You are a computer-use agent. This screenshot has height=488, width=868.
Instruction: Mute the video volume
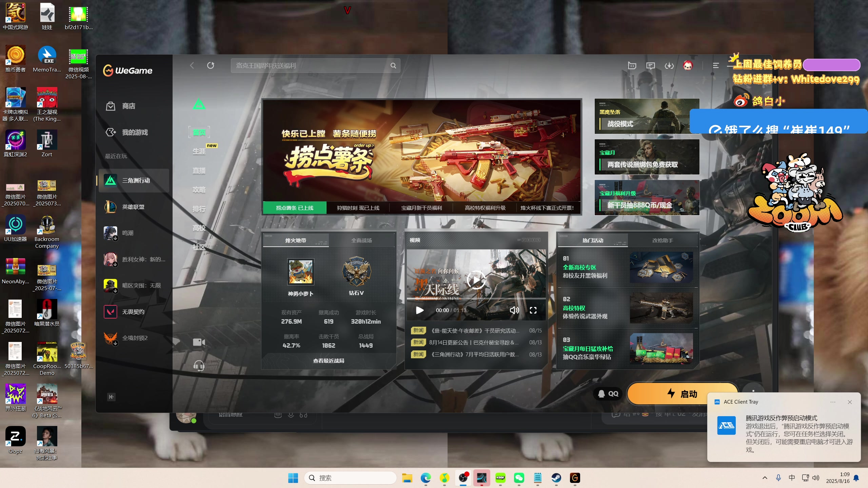514,310
